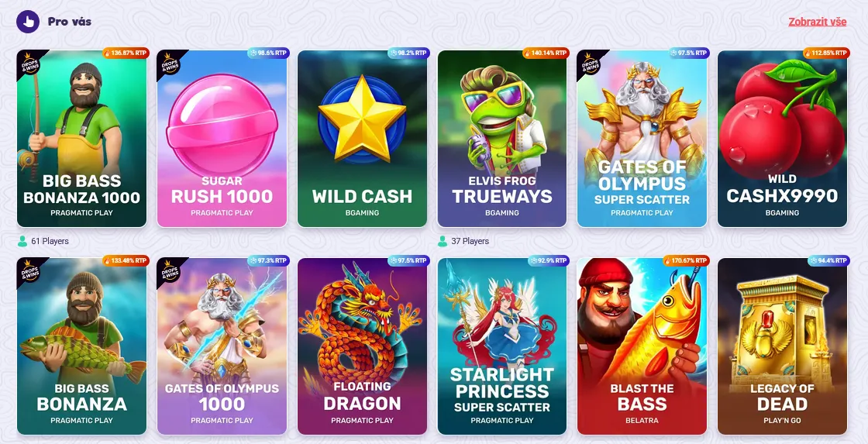Click the 140.14% RTP flame badge
The width and height of the screenshot is (868, 444).
pos(546,53)
